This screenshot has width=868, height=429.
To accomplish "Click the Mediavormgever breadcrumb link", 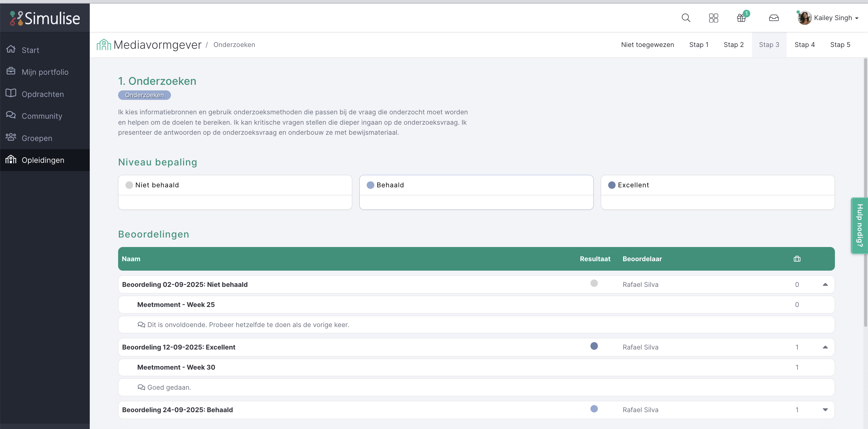I will point(157,45).
